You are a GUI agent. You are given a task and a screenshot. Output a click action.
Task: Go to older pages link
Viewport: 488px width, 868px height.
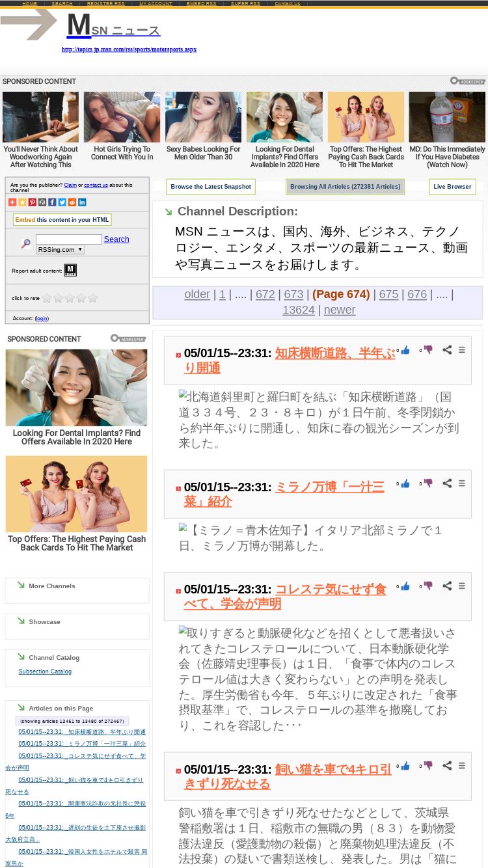[197, 294]
